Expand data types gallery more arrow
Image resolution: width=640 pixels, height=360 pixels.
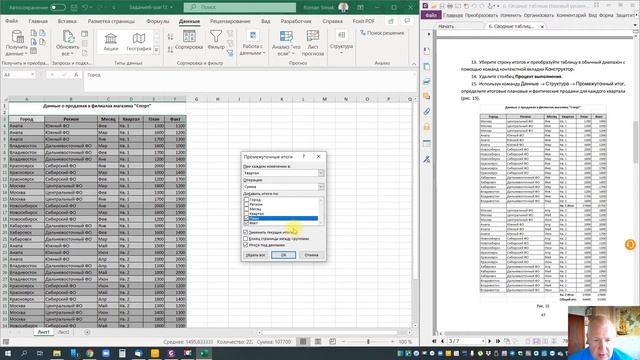pyautogui.click(x=157, y=50)
